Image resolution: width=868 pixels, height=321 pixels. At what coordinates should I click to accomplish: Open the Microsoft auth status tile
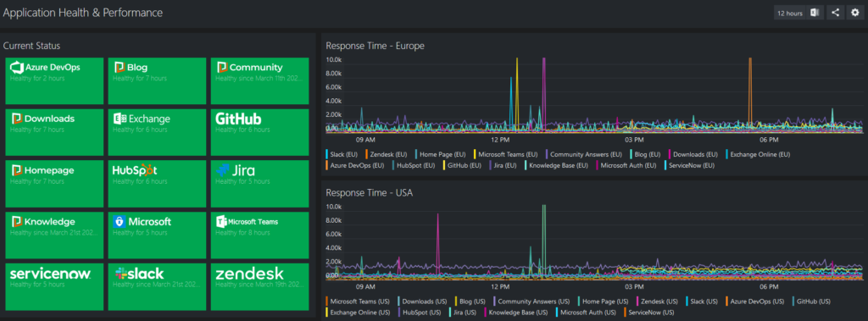[157, 235]
